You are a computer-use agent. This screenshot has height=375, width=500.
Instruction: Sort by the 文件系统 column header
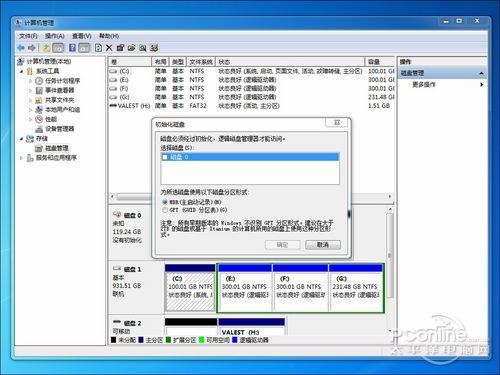click(x=201, y=62)
